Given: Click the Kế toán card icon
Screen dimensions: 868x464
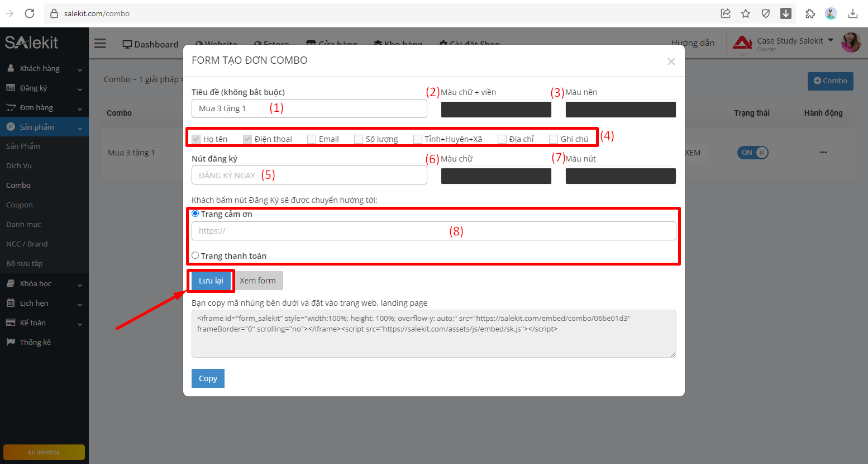Looking at the screenshot, I should [11, 323].
